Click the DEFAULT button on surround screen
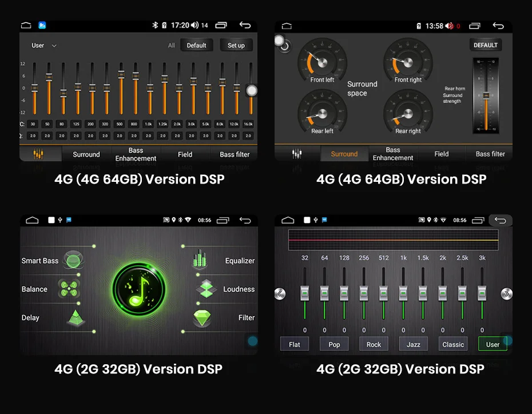532x414 pixels. (x=486, y=45)
